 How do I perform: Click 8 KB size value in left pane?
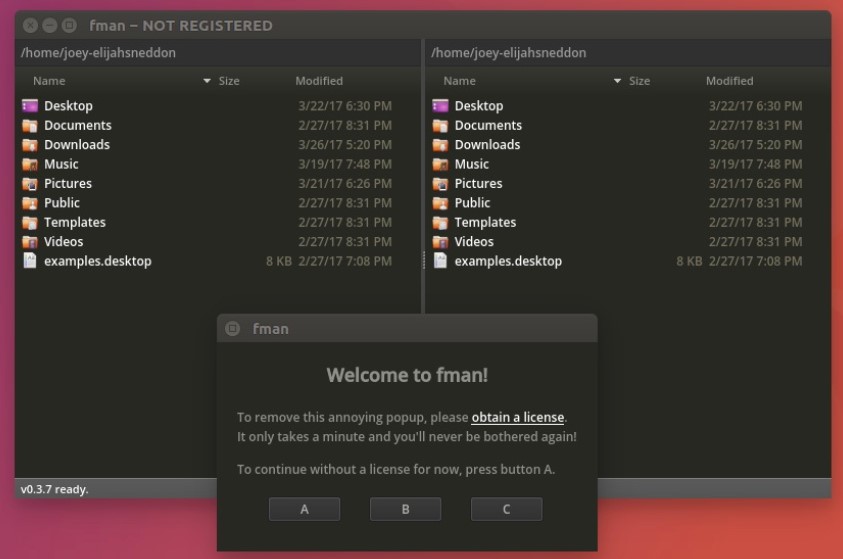click(x=279, y=261)
